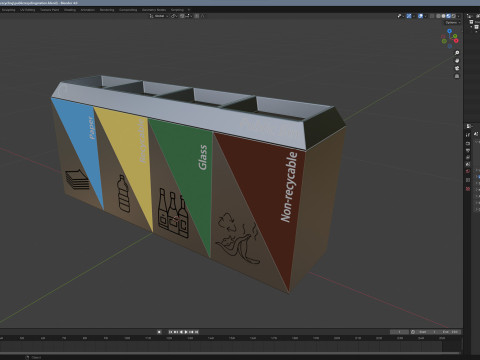This screenshot has height=360, width=480.
Task: Click the zoom magnifier viewport button
Action: click(x=457, y=53)
